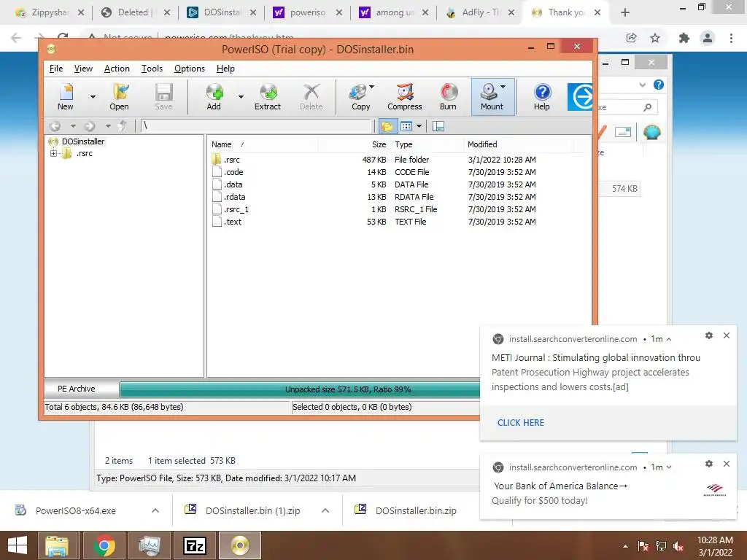The image size is (747, 560).
Task: Open the DOSinstaller.bin.zip download item
Action: [x=416, y=510]
